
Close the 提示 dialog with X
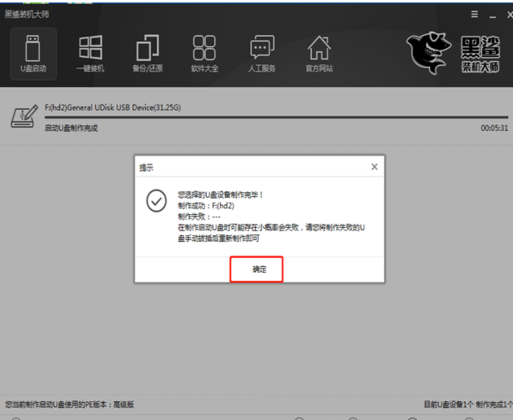coord(375,167)
